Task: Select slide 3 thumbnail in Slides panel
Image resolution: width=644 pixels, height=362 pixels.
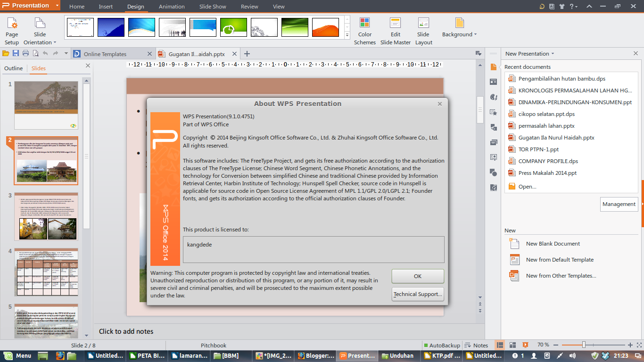Action: (x=46, y=217)
